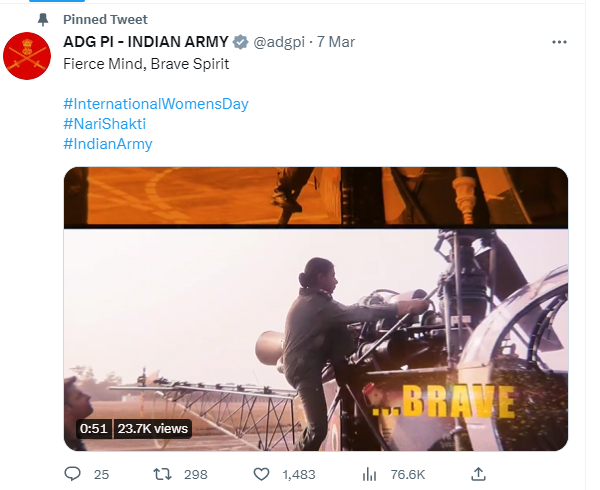Image resolution: width=600 pixels, height=490 pixels.
Task: Click the reply speech bubble icon
Action: point(73,473)
